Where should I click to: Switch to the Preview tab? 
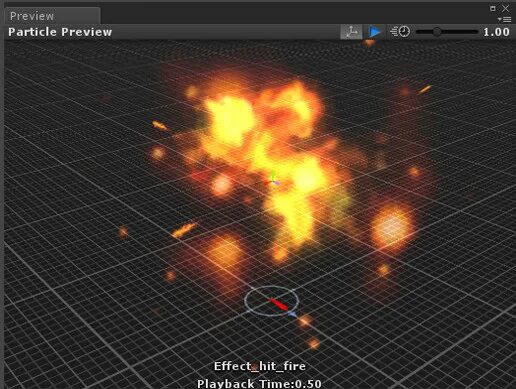pyautogui.click(x=52, y=16)
